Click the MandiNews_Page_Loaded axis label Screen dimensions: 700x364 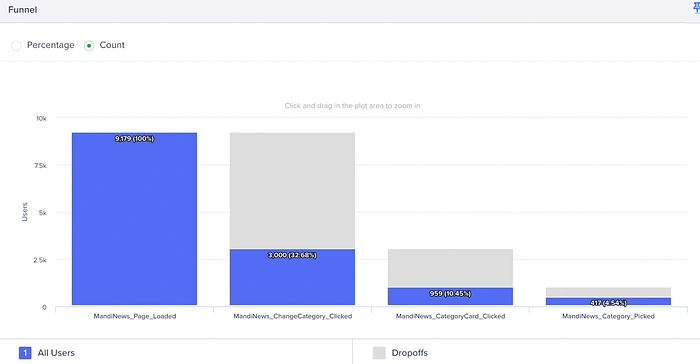135,316
